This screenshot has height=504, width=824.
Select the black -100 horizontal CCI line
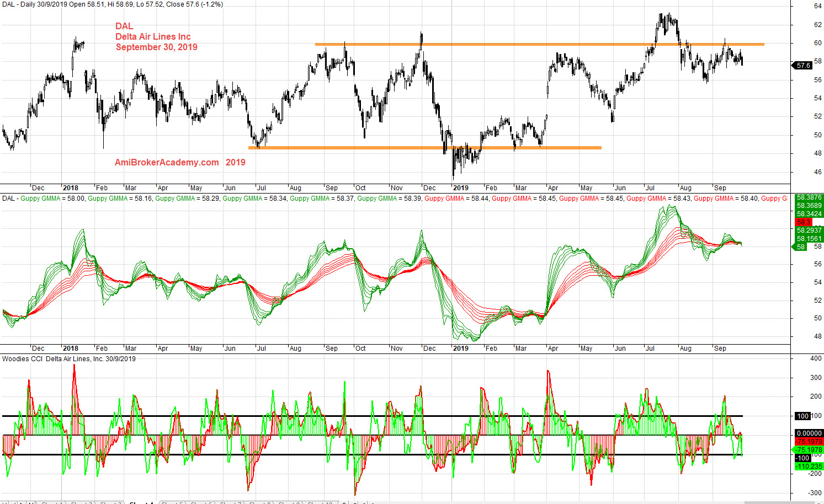point(373,455)
